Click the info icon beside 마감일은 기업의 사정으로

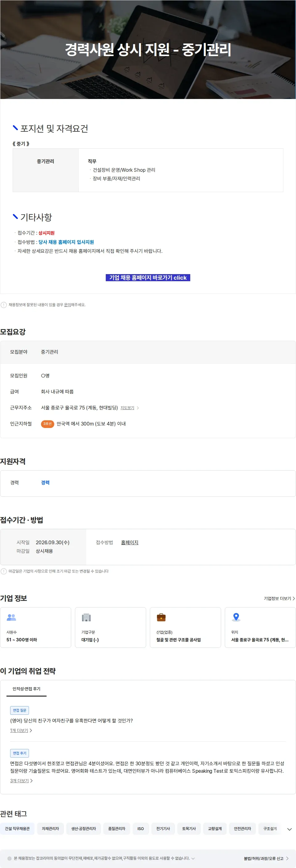coord(4,571)
